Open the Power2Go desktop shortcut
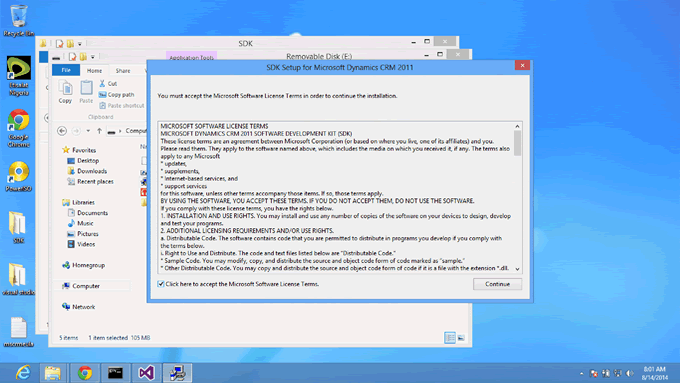 coord(19,176)
